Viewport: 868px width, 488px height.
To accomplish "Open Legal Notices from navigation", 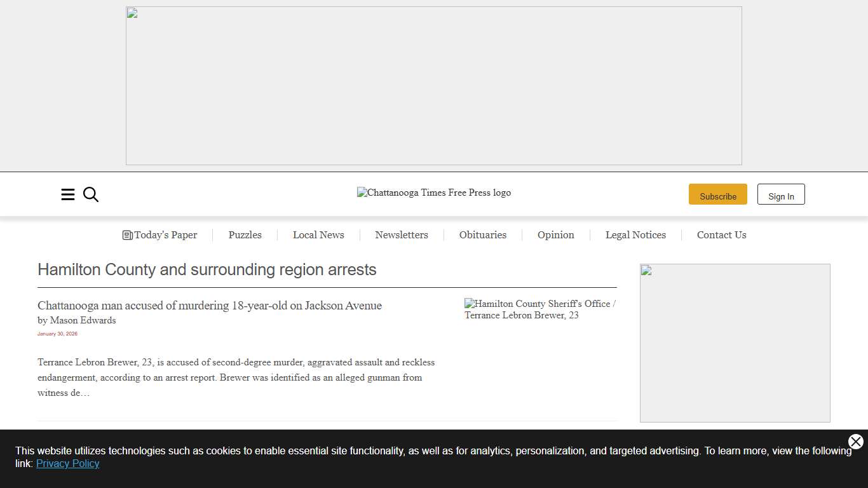I will tap(635, 235).
